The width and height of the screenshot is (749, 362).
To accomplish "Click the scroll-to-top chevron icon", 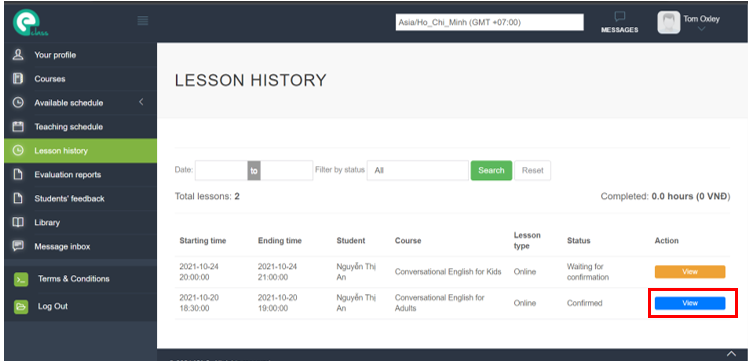I will click(x=731, y=354).
